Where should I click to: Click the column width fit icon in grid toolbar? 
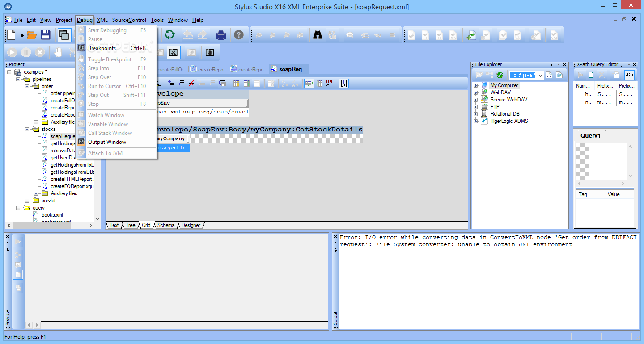point(343,83)
